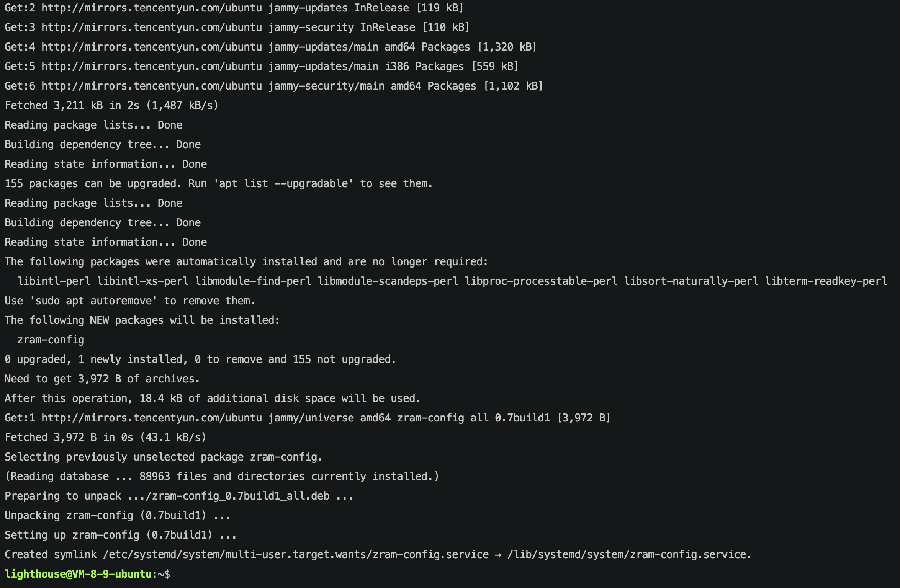Click the URL on the Get:5 i386 line
Viewport: 900px width, 588px height.
pyautogui.click(x=152, y=66)
